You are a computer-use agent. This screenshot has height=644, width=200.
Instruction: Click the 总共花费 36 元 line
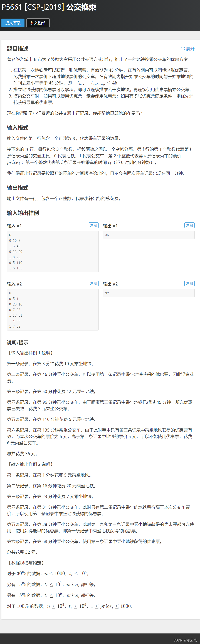(x=22, y=453)
